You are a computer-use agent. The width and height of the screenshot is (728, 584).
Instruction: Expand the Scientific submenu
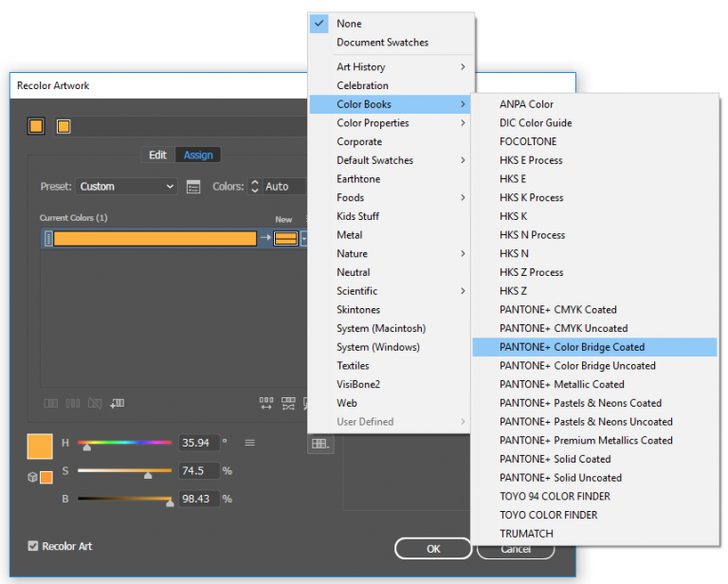(x=391, y=291)
